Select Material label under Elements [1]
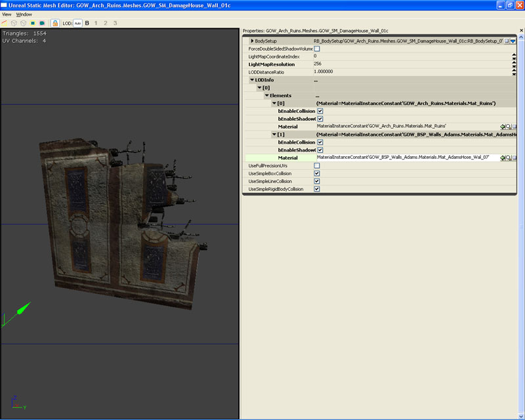This screenshot has width=525, height=420. pyautogui.click(x=287, y=157)
